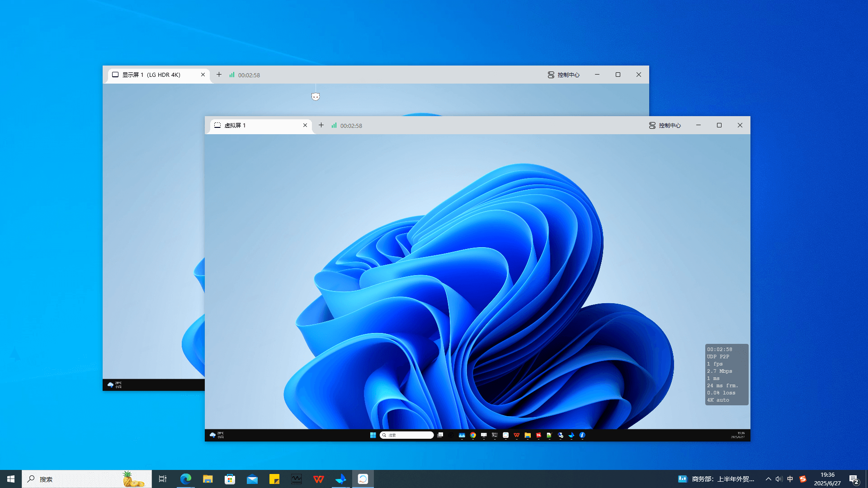Open the local Windows Start menu
Viewport: 868px width, 488px height.
[11, 479]
